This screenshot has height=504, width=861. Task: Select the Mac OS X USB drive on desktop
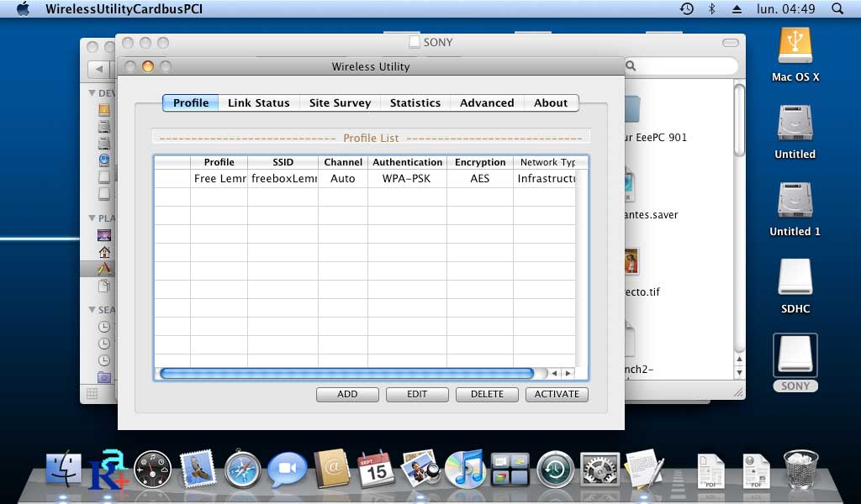pyautogui.click(x=795, y=47)
